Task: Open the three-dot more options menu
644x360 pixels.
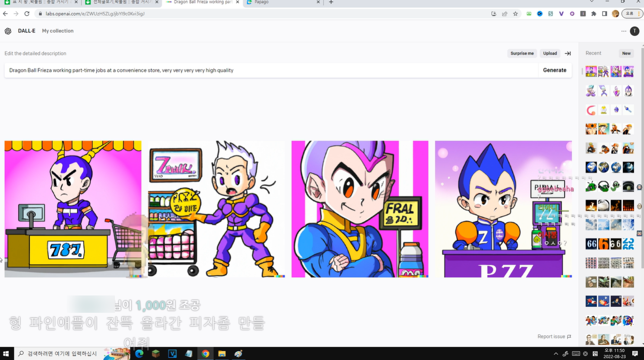Action: (624, 31)
